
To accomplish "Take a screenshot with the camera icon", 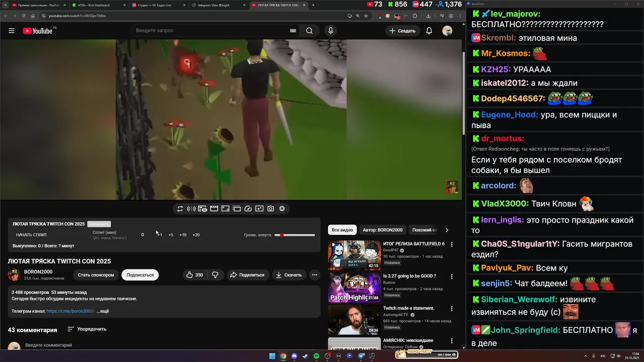I will 271,209.
